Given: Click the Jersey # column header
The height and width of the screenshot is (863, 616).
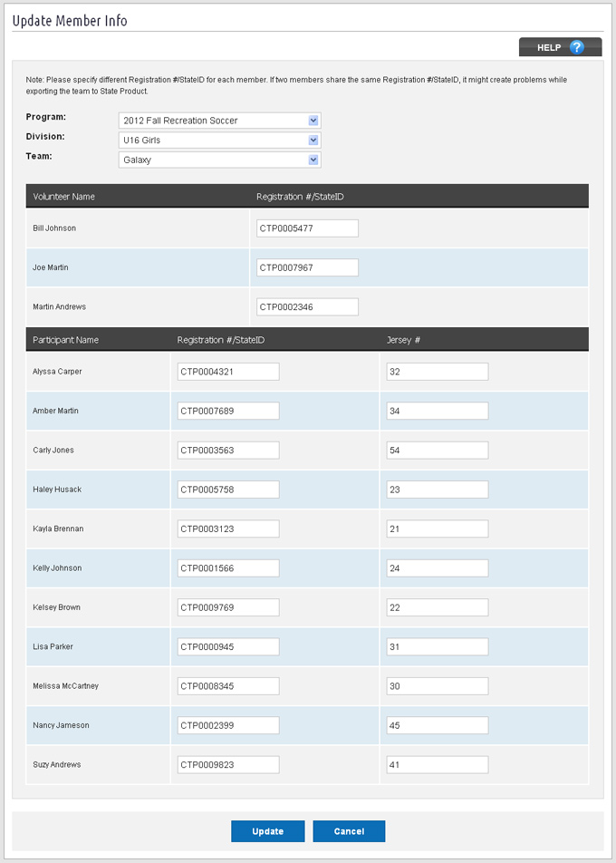Looking at the screenshot, I should tap(404, 340).
